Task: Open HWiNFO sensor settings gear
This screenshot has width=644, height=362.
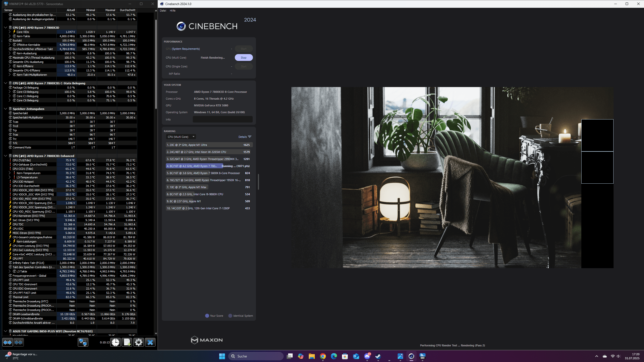Action: 138,342
